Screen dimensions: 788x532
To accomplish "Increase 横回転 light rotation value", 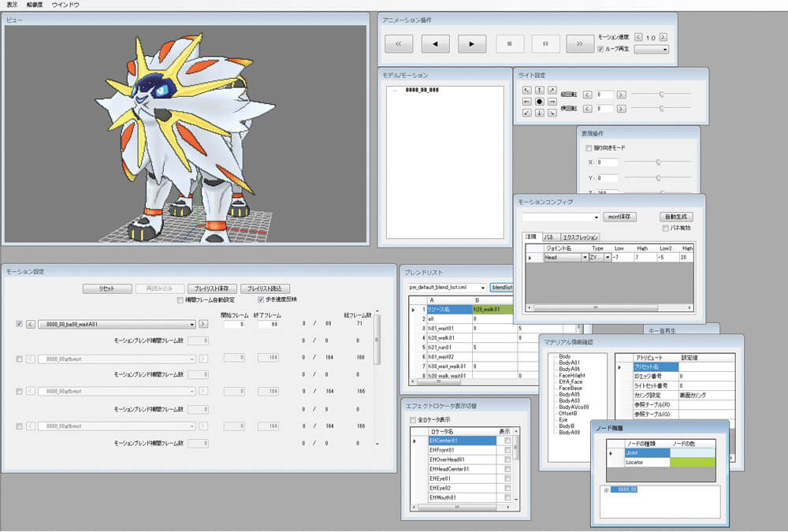I will [x=621, y=109].
